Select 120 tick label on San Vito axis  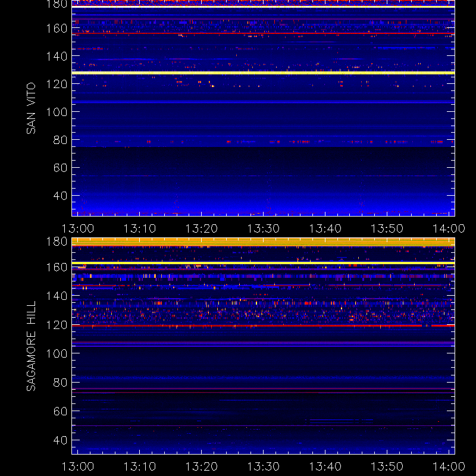(57, 84)
